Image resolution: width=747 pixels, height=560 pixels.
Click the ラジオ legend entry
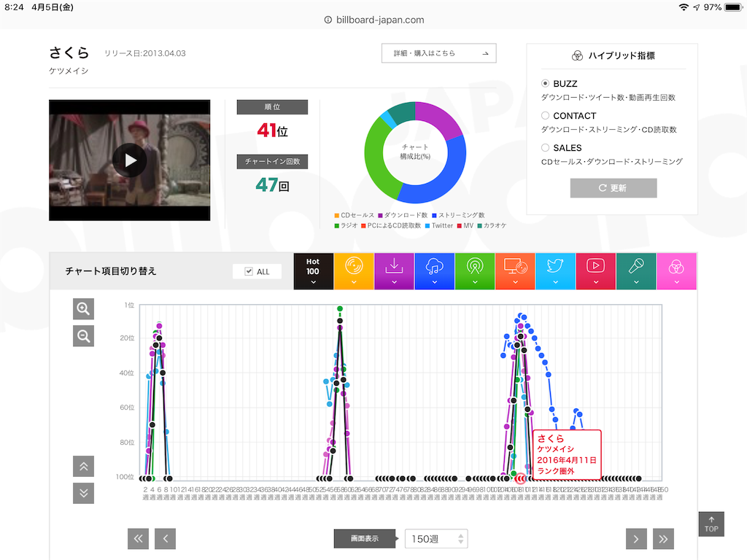(x=346, y=226)
